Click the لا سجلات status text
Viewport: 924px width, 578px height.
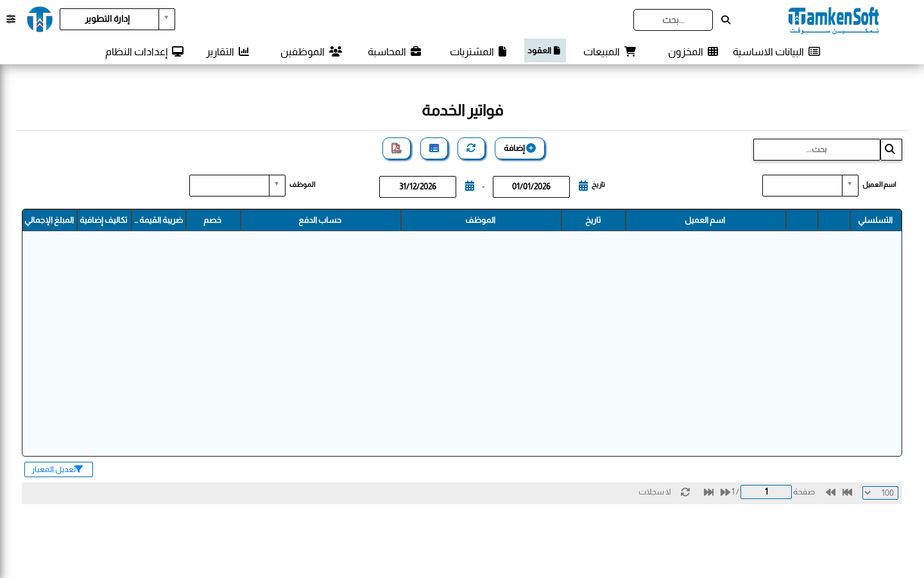click(654, 492)
